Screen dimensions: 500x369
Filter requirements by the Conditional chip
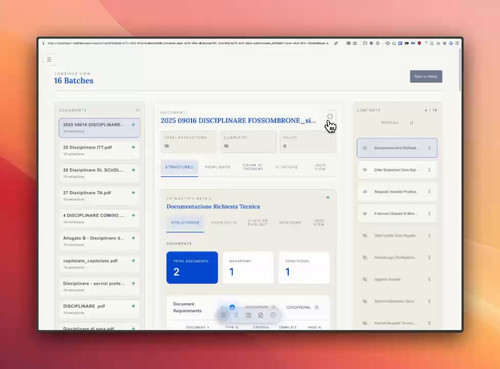(x=302, y=307)
